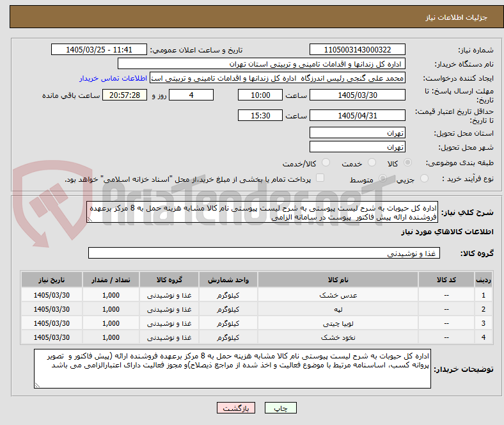
Task: Click the تاریخ نیاز column header
Action: 51,280
